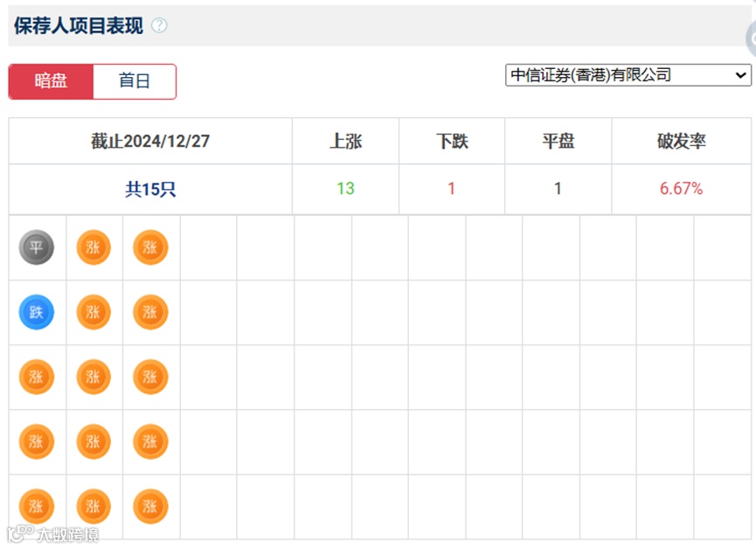Viewport: 756px width, 549px height.
Task: Click the 下跌 column header
Action: 452,142
